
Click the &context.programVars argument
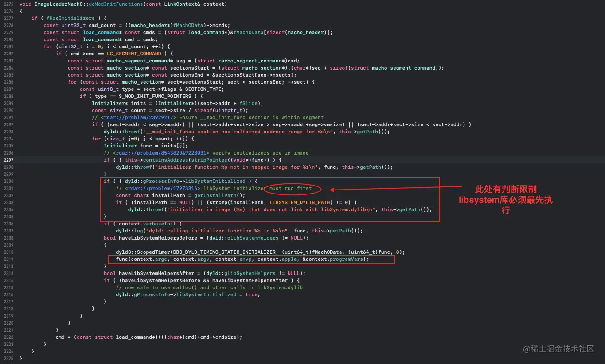coord(333,259)
